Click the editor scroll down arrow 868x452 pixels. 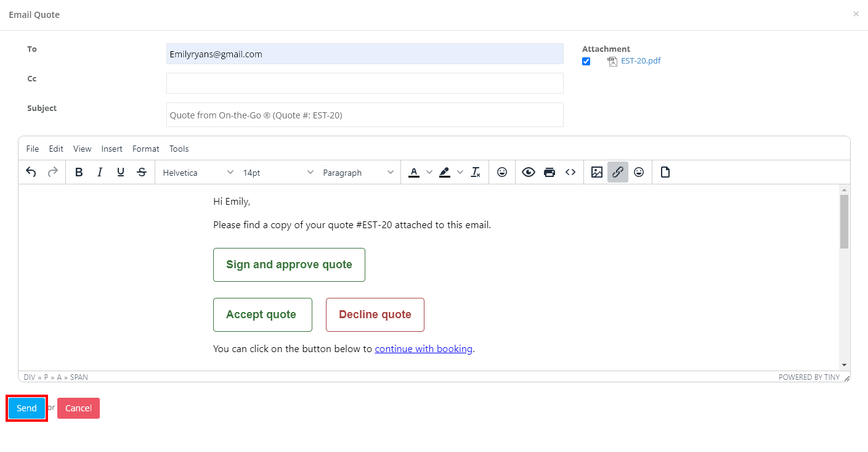844,365
